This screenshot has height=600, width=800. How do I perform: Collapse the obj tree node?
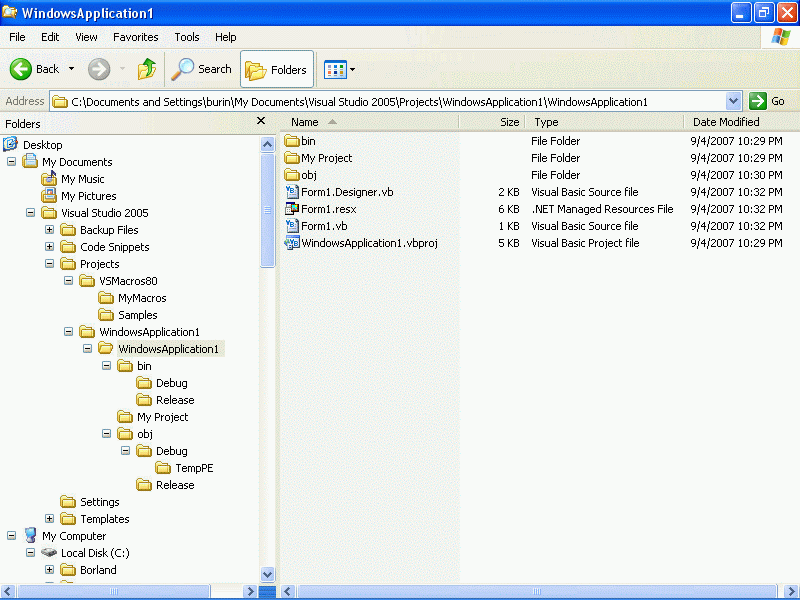pyautogui.click(x=106, y=434)
